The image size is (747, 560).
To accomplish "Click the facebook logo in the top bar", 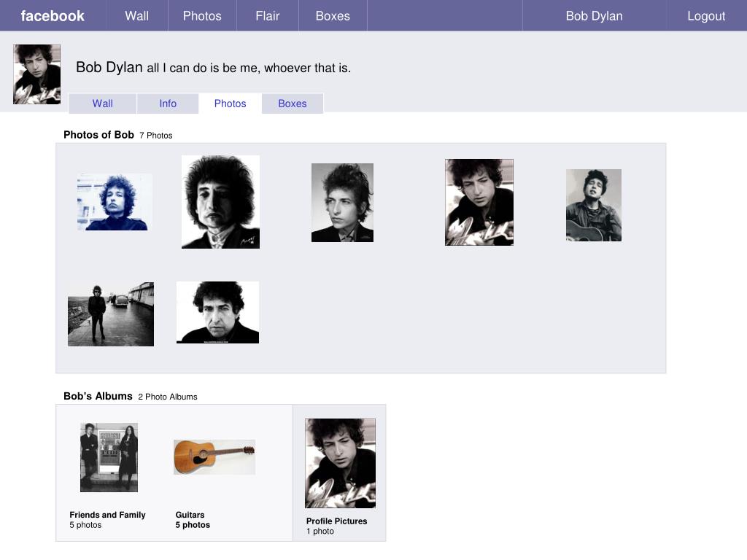I will (53, 16).
